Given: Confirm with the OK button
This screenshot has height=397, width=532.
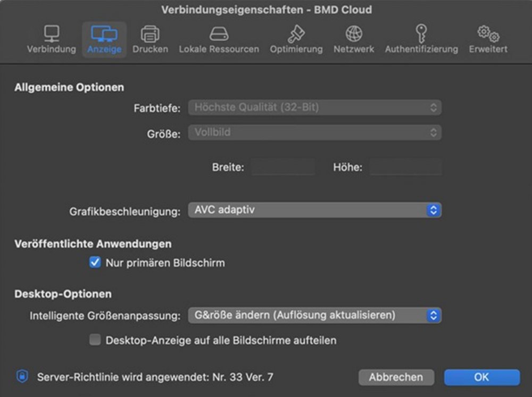Looking at the screenshot, I should click(x=481, y=377).
